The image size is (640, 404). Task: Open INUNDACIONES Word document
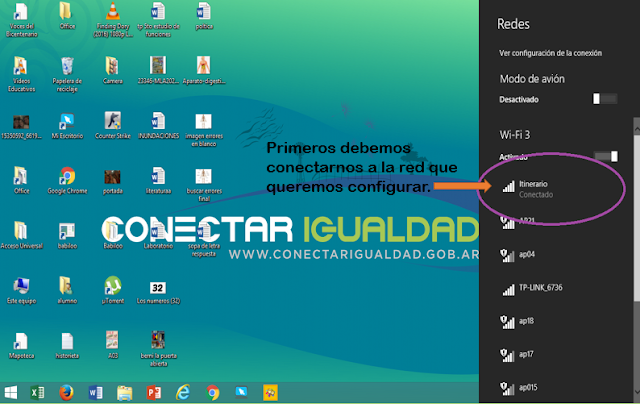[158, 126]
